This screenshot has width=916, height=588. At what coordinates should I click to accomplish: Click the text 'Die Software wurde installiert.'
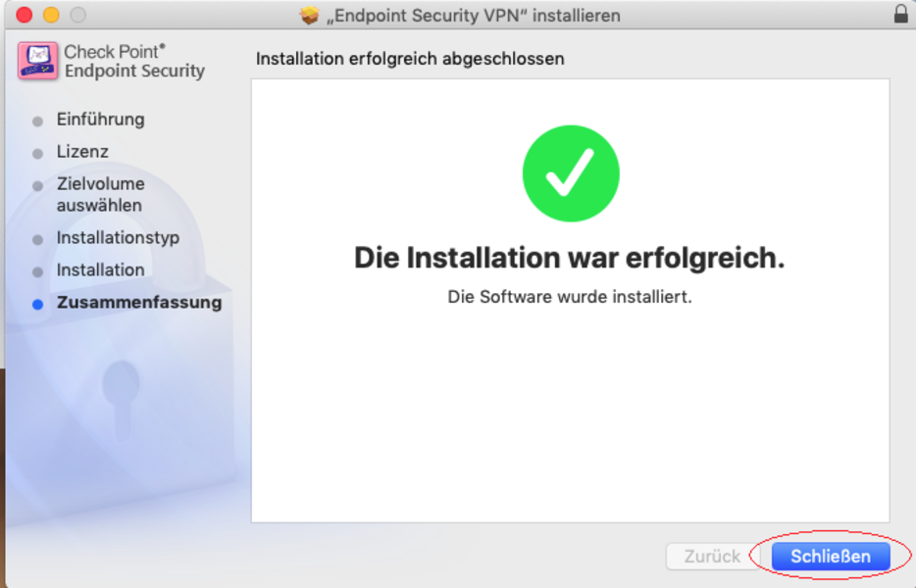pyautogui.click(x=570, y=297)
